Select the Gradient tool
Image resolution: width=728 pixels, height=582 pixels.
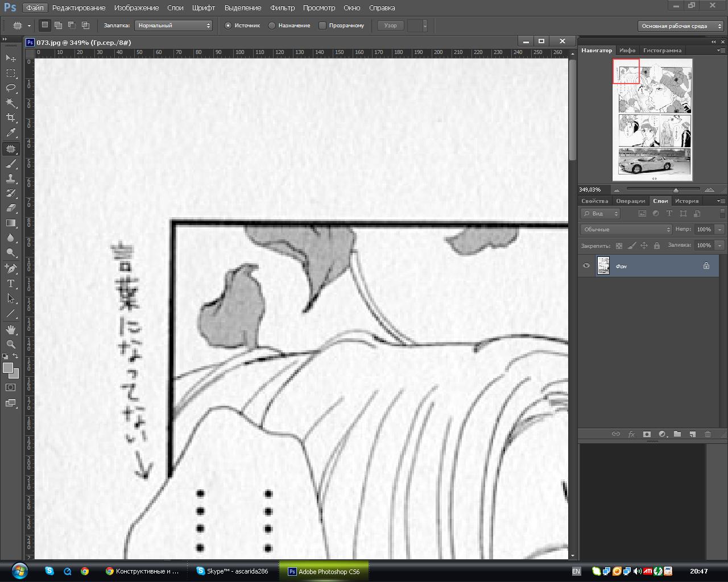pos(11,223)
